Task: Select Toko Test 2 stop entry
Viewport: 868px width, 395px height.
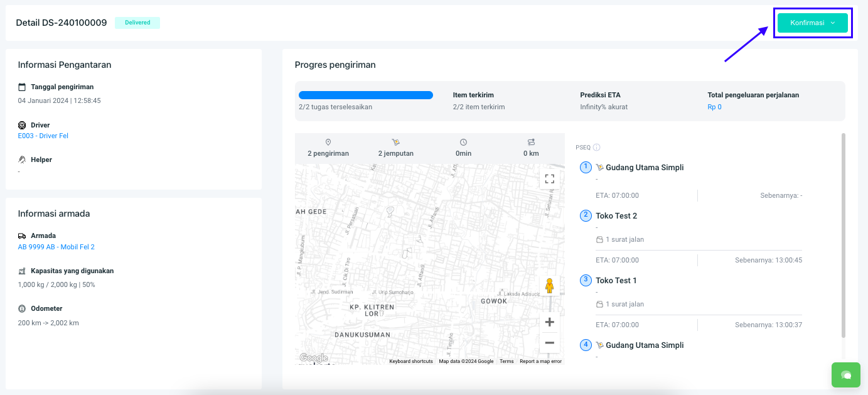Action: pos(616,216)
